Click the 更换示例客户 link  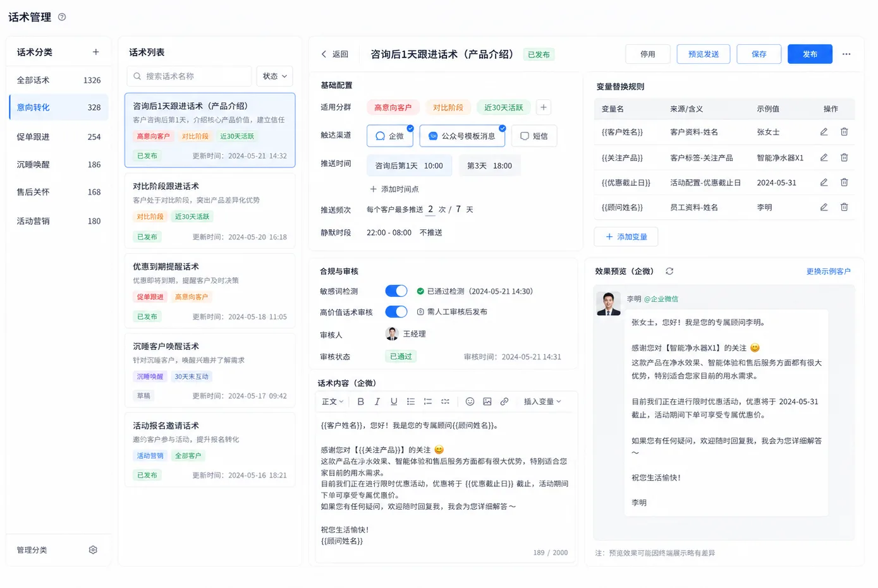pyautogui.click(x=828, y=272)
